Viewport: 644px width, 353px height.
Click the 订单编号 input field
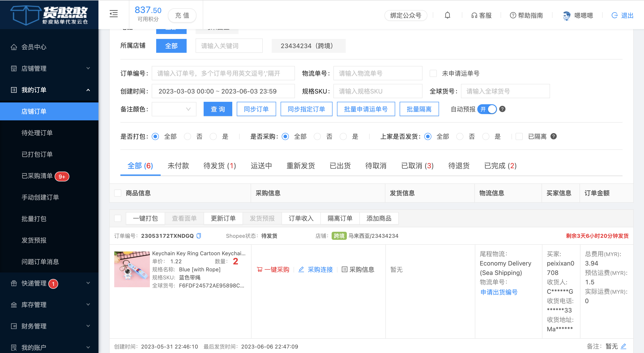tap(223, 74)
